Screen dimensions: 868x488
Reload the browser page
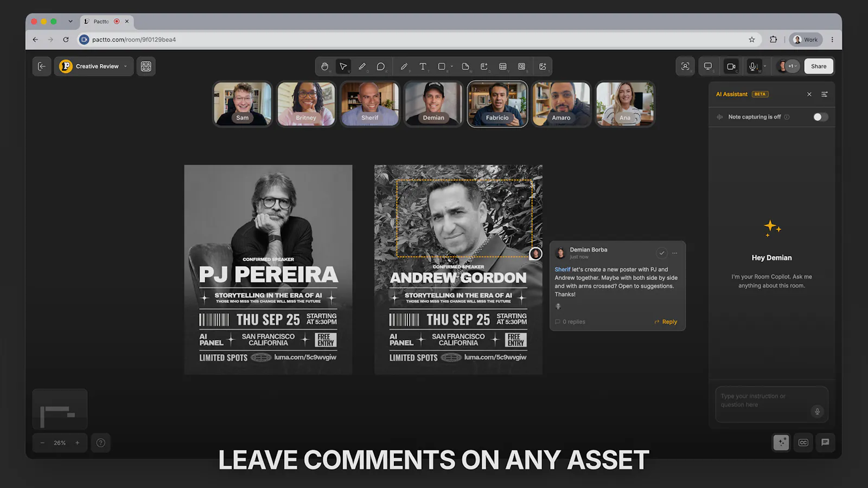pos(66,40)
